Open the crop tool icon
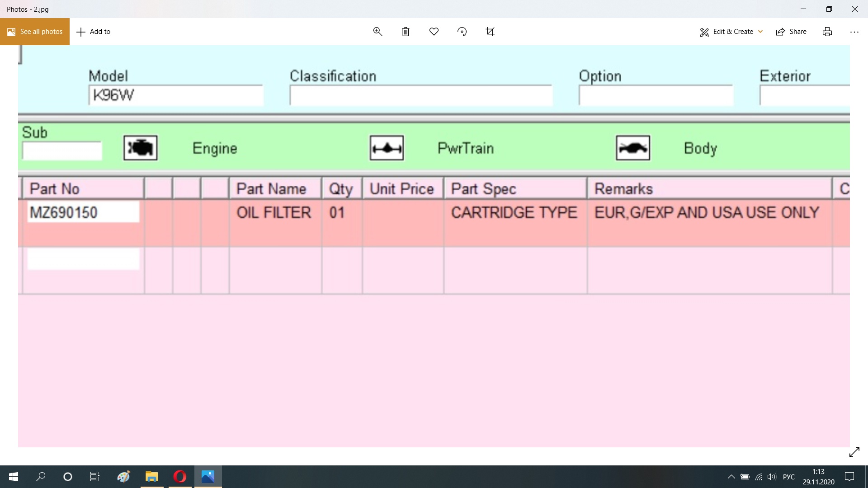This screenshot has width=868, height=488. pyautogui.click(x=490, y=32)
